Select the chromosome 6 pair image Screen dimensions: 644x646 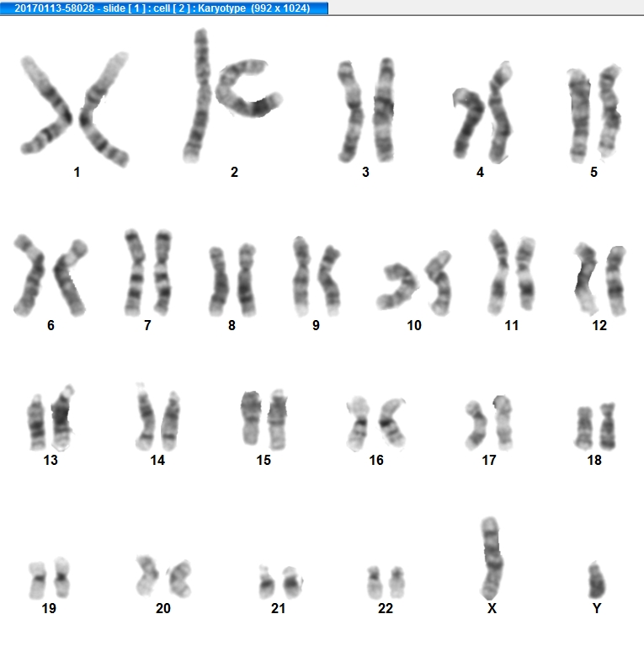[51, 275]
